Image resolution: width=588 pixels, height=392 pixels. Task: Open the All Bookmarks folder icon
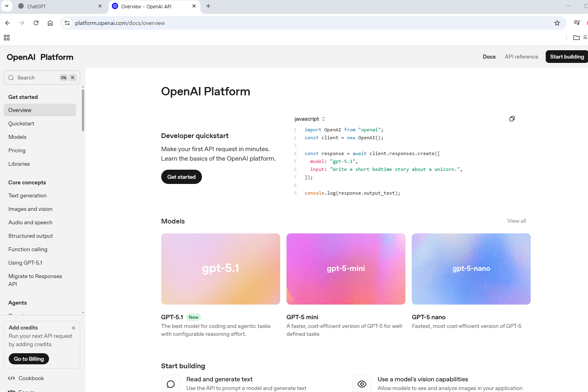(x=577, y=38)
